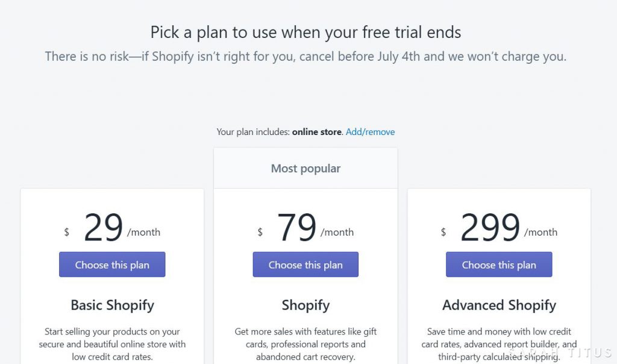Click the dollar sign beside 299
This screenshot has height=364, width=617.
pyautogui.click(x=443, y=232)
